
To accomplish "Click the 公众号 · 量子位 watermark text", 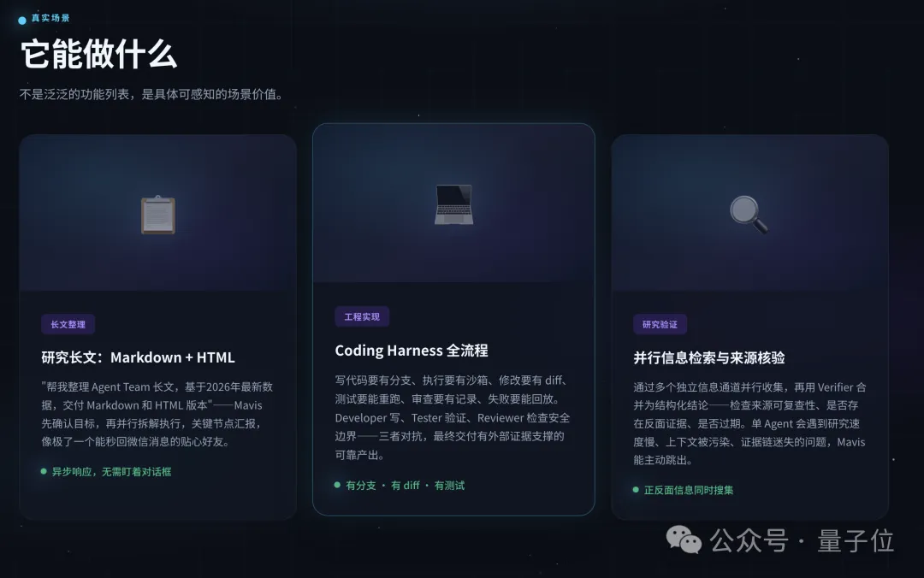I will pos(802,540).
